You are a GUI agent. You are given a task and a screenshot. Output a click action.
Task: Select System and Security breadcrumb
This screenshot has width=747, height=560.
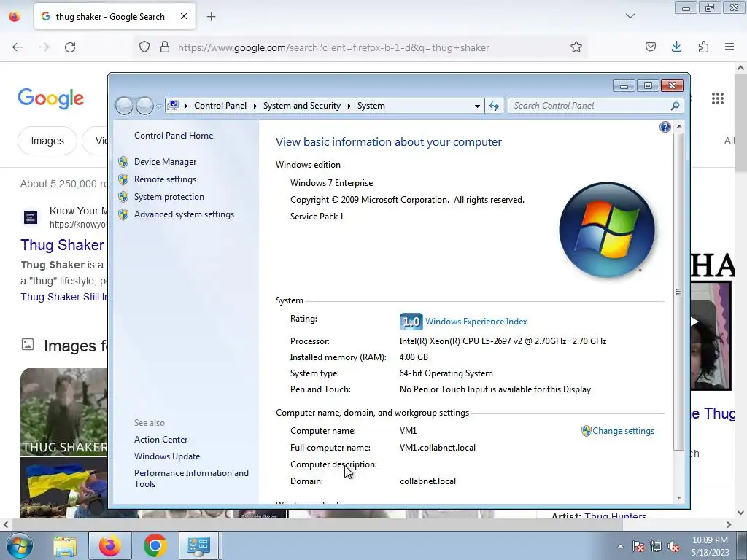coord(301,106)
